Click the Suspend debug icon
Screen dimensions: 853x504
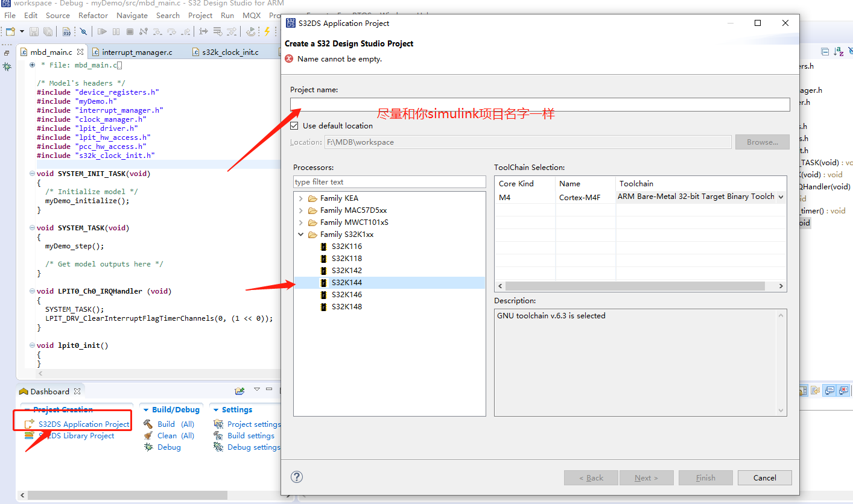pos(116,31)
